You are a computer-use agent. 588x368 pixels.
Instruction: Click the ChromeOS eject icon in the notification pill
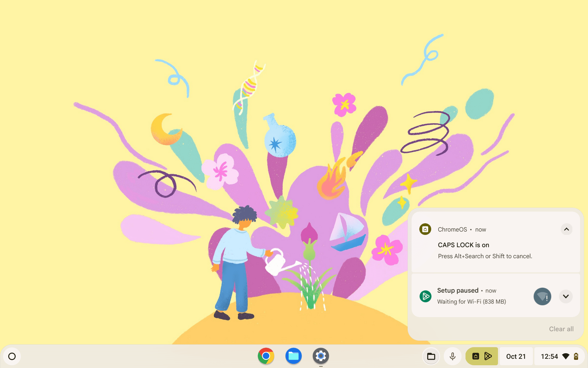tap(475, 356)
